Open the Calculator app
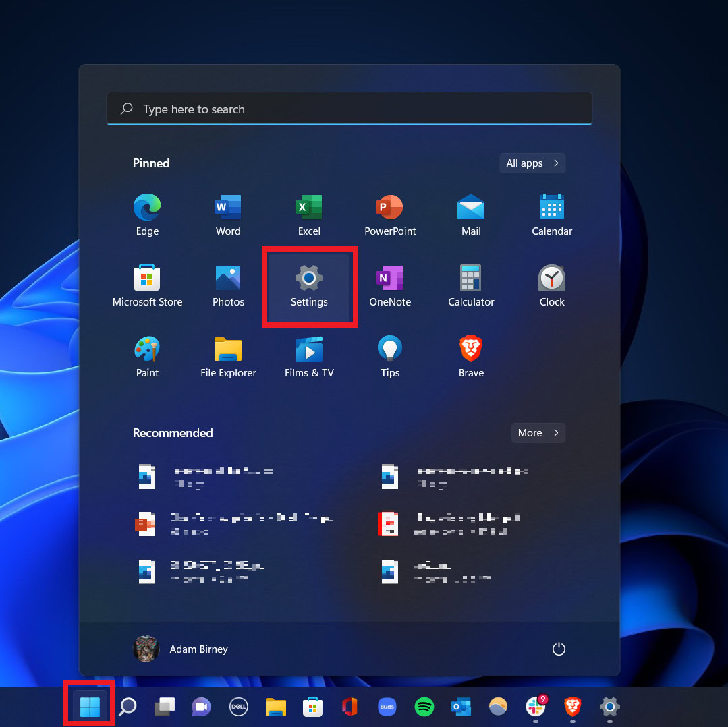 point(471,287)
